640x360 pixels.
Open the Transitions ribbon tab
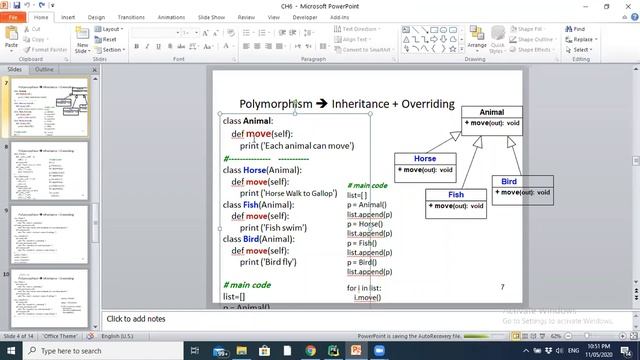click(x=131, y=17)
